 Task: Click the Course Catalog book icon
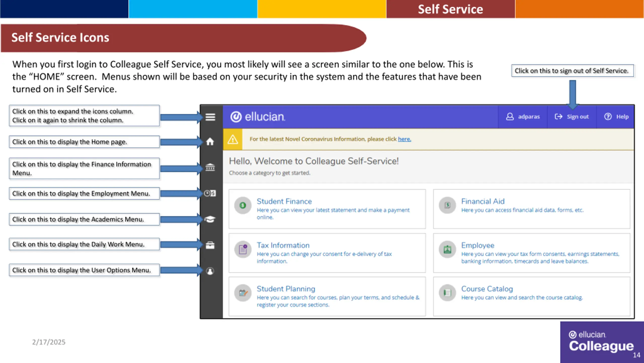point(447,293)
